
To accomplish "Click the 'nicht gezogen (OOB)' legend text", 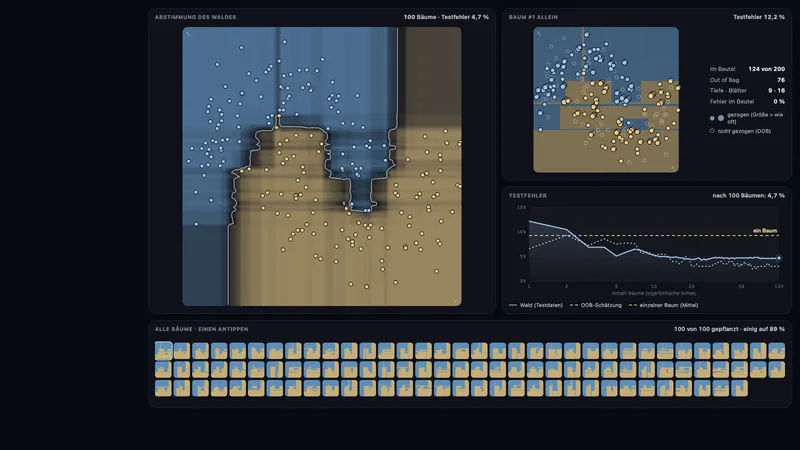I will point(744,131).
